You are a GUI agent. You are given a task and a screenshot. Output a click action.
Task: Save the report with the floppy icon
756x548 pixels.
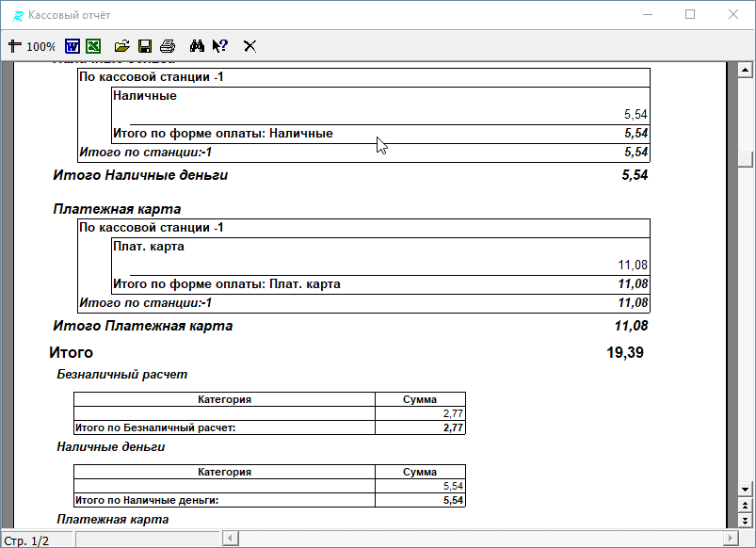[x=145, y=45]
